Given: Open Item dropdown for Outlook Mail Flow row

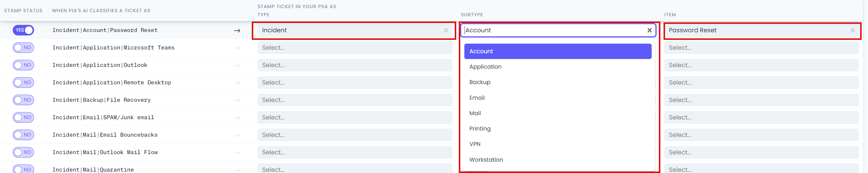Looking at the screenshot, I should (761, 152).
